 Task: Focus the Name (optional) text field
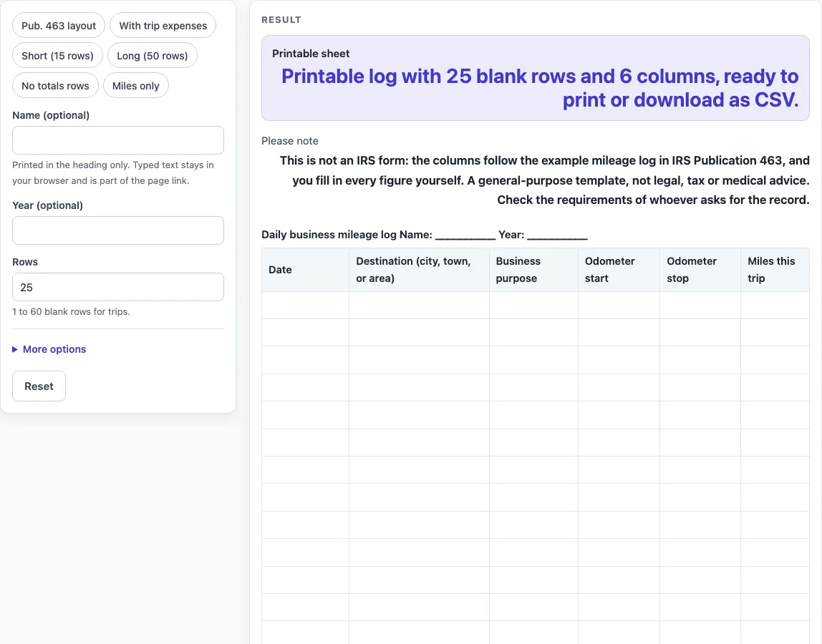click(x=118, y=140)
